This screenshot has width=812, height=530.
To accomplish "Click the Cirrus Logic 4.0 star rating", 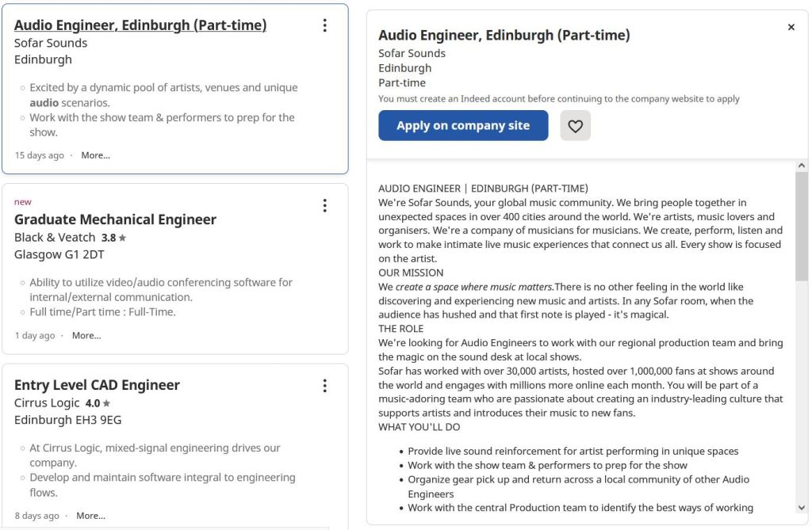I will [x=98, y=403].
